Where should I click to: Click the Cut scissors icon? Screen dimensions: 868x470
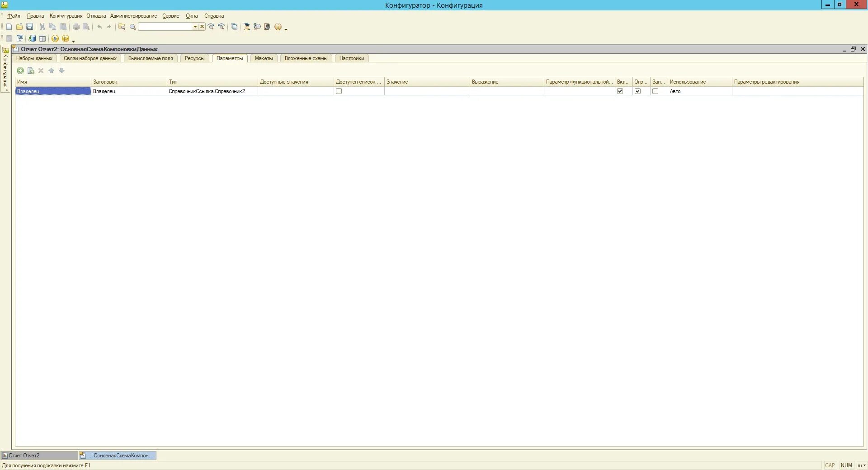pyautogui.click(x=42, y=27)
